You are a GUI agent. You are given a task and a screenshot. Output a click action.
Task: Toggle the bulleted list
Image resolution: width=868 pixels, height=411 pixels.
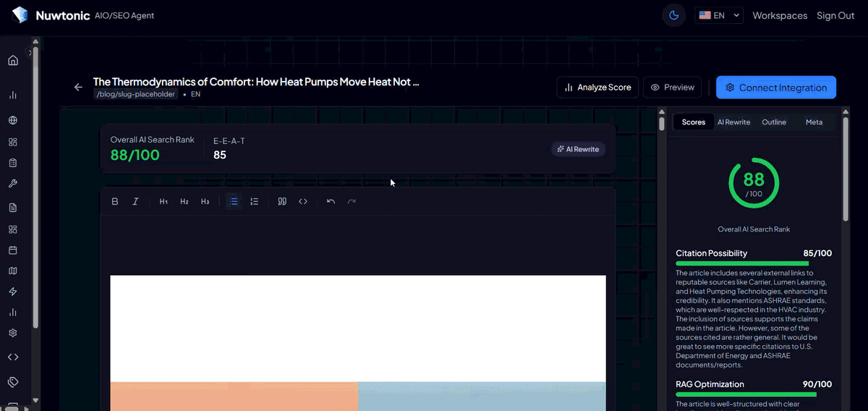[233, 201]
